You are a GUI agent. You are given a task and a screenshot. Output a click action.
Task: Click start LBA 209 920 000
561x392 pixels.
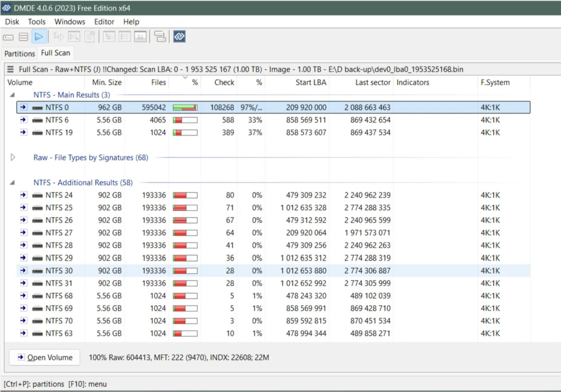click(306, 107)
